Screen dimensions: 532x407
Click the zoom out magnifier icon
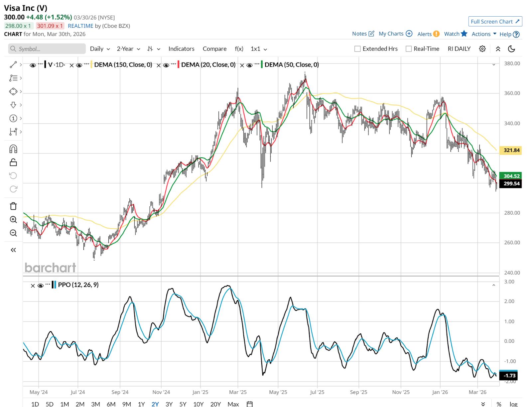(13, 233)
